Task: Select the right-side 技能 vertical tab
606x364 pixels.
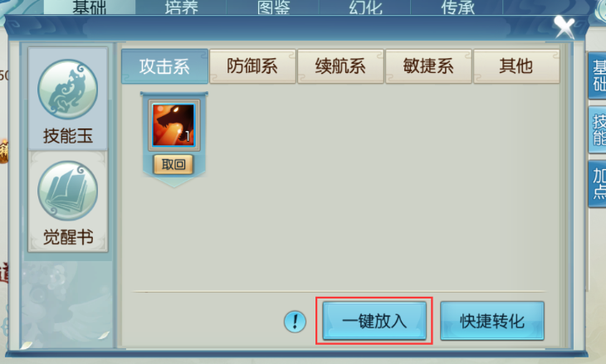Action: (598, 129)
